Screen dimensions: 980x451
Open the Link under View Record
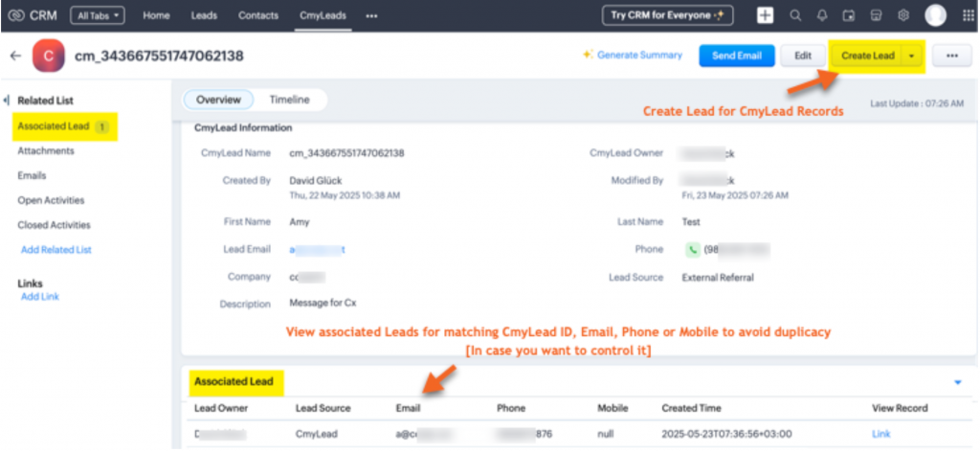point(880,434)
